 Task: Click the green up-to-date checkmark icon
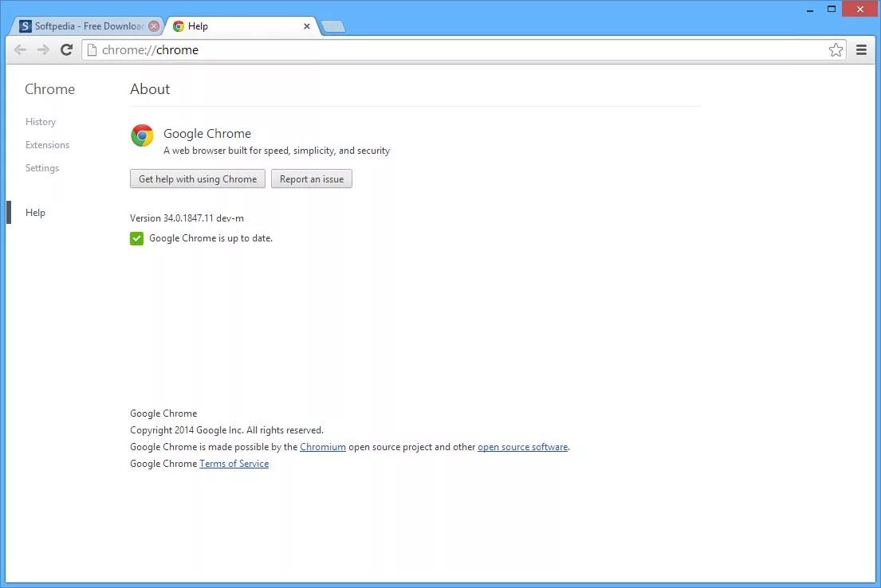coord(136,239)
